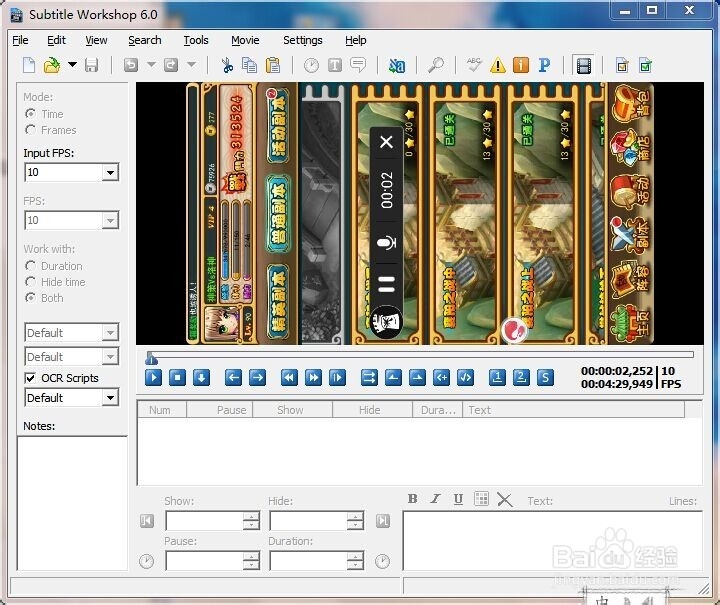Viewport: 720px width, 605px height.
Task: Click the Show time input field
Action: pos(204,521)
